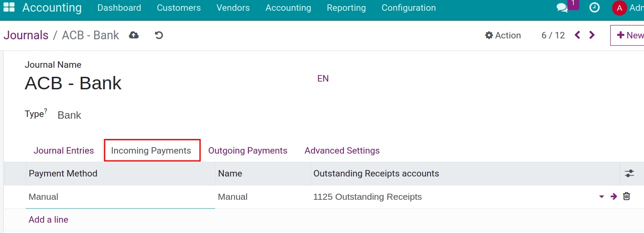The width and height of the screenshot is (644, 233).
Task: Click the Type help question mark
Action: [x=46, y=111]
